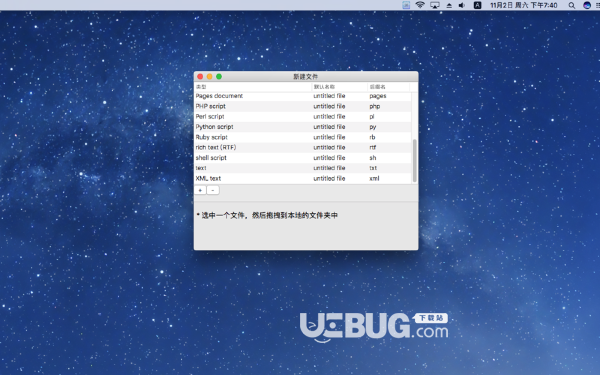Click the file list vertical scrollbar thumb

click(414, 161)
